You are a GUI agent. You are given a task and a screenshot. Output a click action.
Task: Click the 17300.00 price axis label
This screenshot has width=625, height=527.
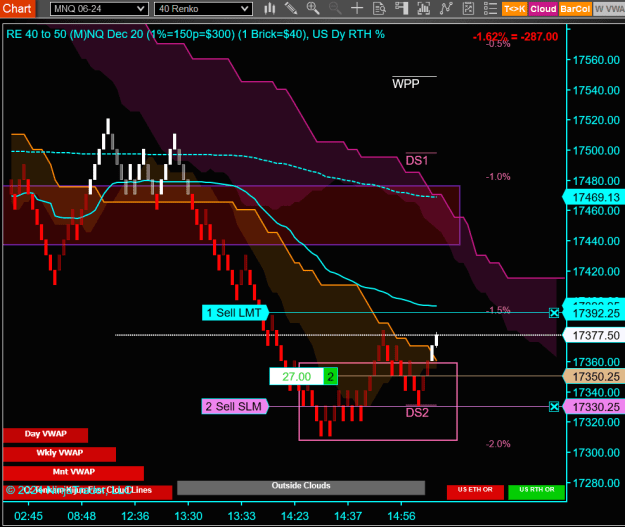pyautogui.click(x=596, y=453)
